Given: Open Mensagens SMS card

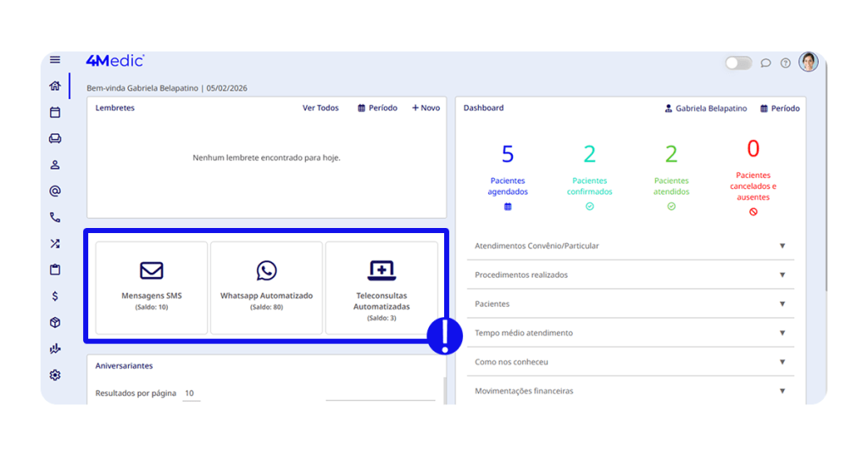Looking at the screenshot, I should tap(152, 287).
